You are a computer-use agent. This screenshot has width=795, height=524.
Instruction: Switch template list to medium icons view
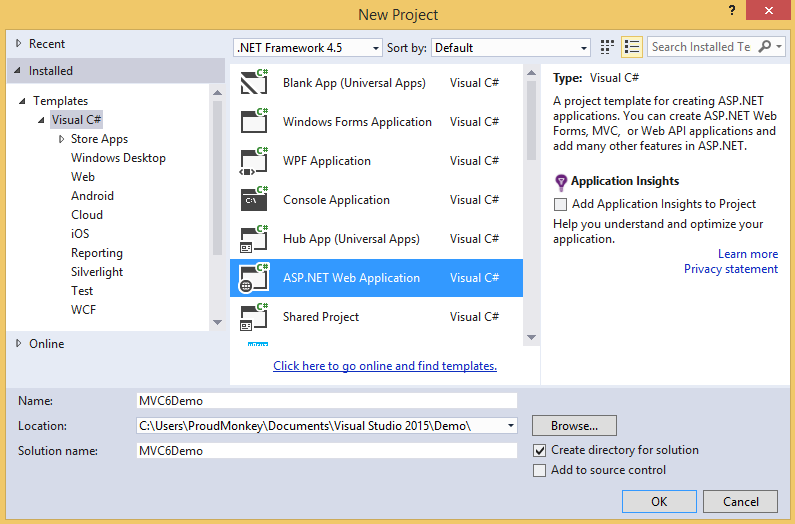tap(607, 47)
